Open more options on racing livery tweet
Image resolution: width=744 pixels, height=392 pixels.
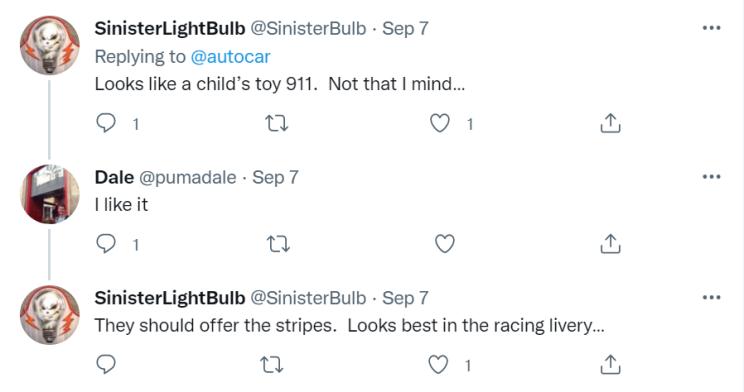[712, 298]
